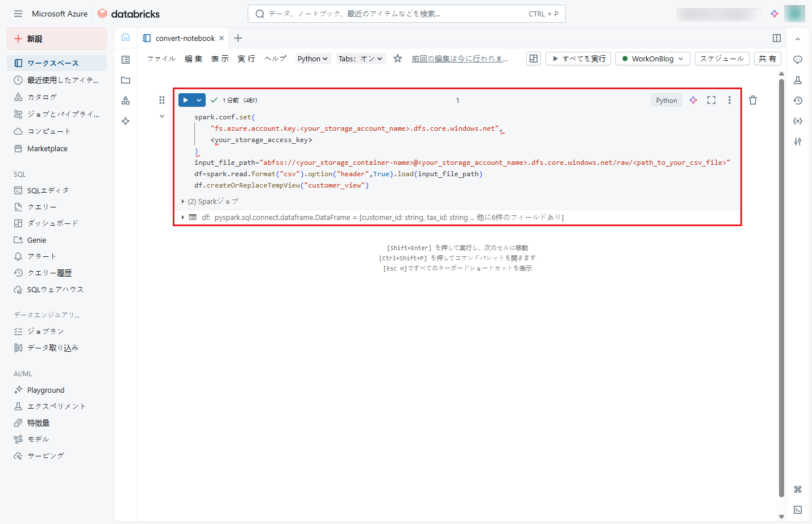Open the Python language dropdown

coord(313,59)
